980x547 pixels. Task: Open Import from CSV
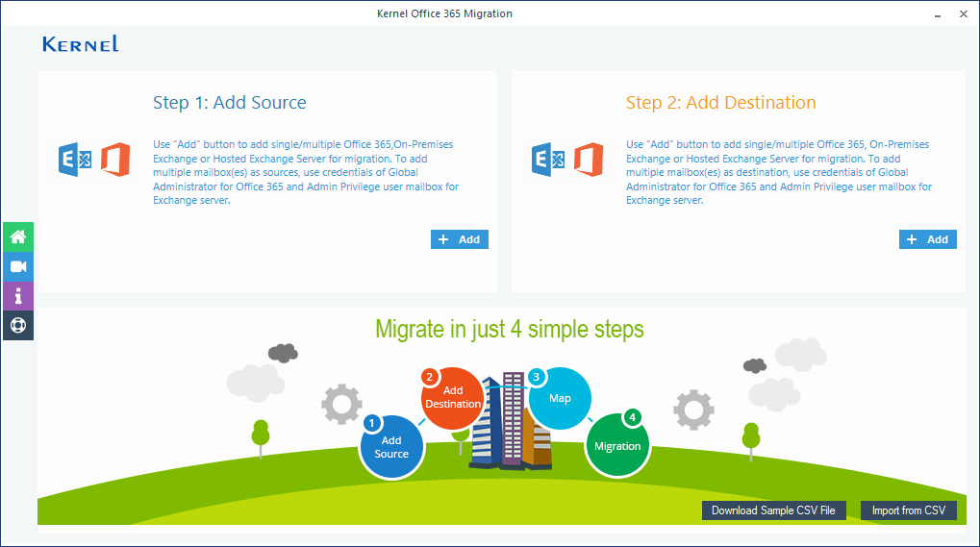(x=908, y=510)
